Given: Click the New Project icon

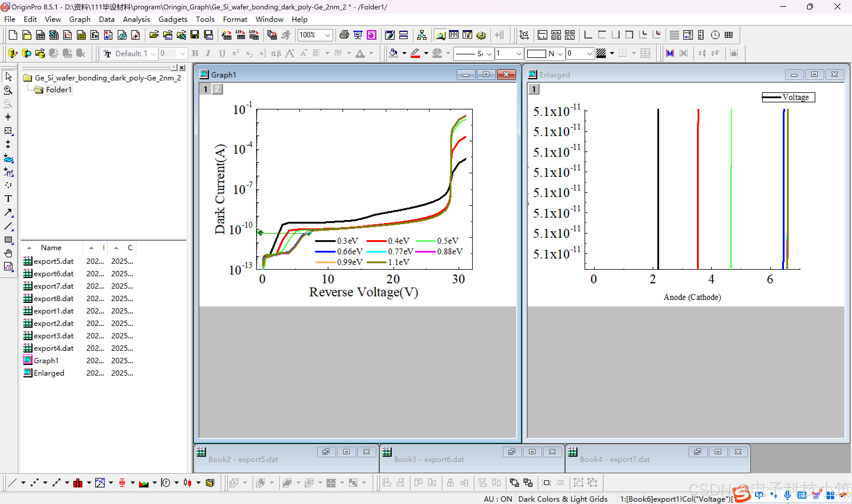Looking at the screenshot, I should tap(13, 35).
